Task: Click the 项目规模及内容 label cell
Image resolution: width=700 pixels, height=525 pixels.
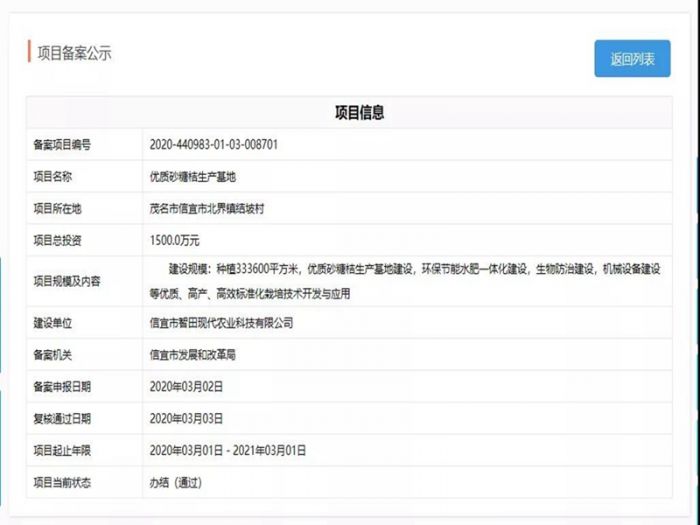Action: pyautogui.click(x=84, y=281)
